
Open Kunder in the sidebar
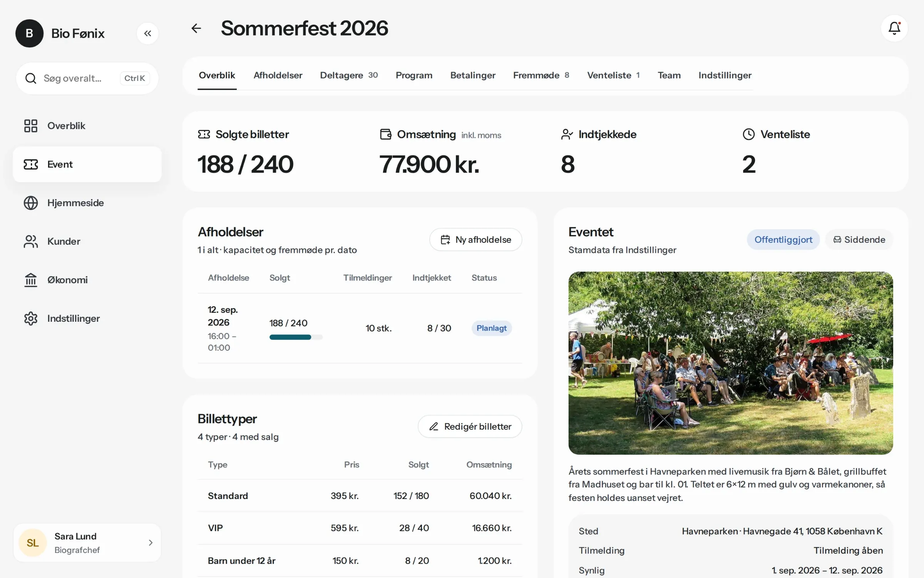coord(87,241)
